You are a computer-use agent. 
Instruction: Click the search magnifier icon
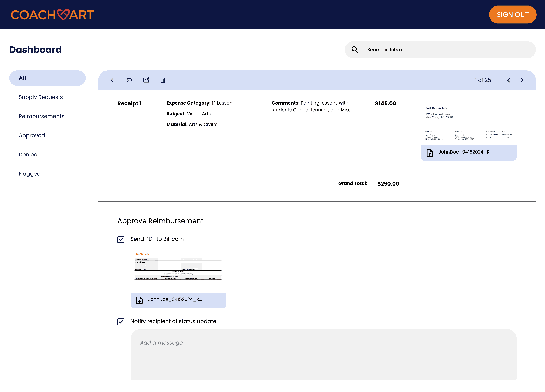tap(355, 50)
